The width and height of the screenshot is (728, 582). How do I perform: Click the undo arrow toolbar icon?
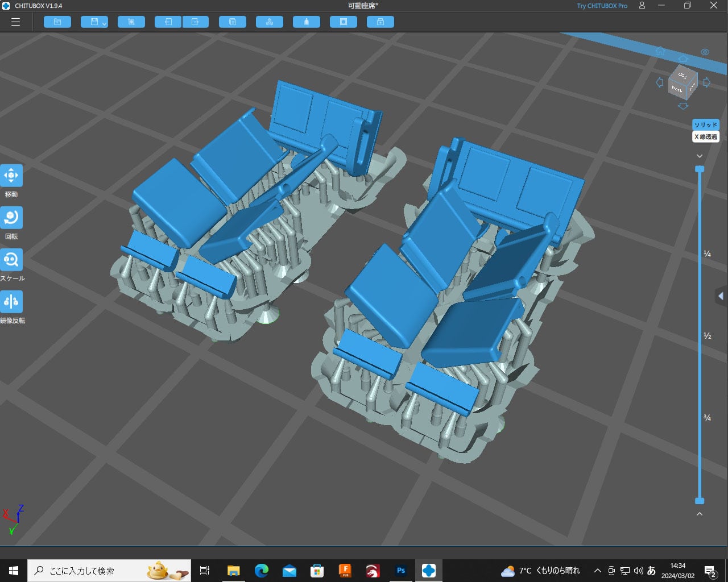pyautogui.click(x=168, y=22)
